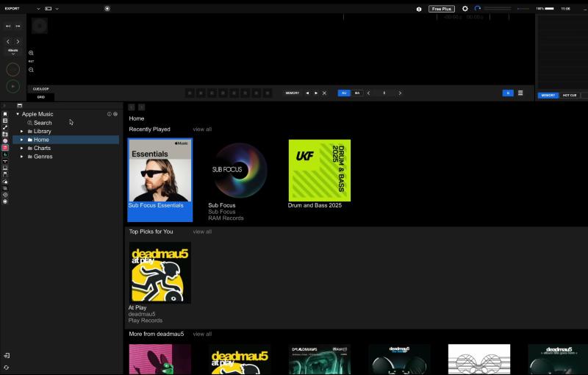
Task: Decrease loop length with left chevron
Action: coord(369,93)
